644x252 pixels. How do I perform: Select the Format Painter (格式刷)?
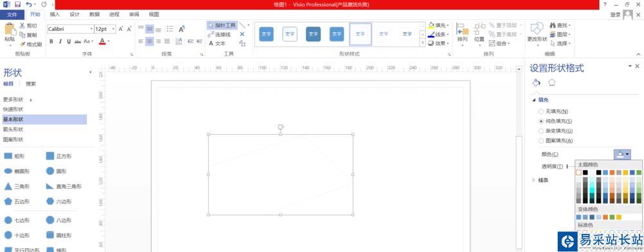[x=30, y=44]
